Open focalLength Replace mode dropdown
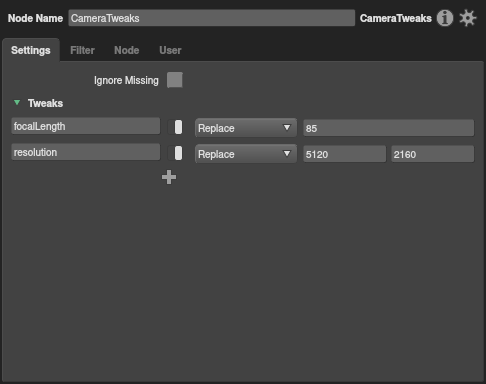The image size is (486, 384). click(x=246, y=128)
